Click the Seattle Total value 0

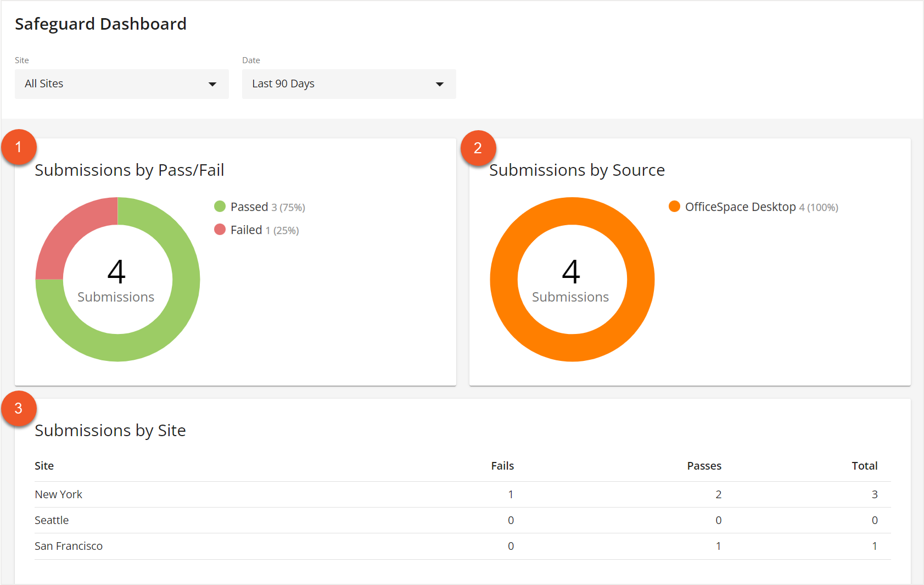click(875, 520)
